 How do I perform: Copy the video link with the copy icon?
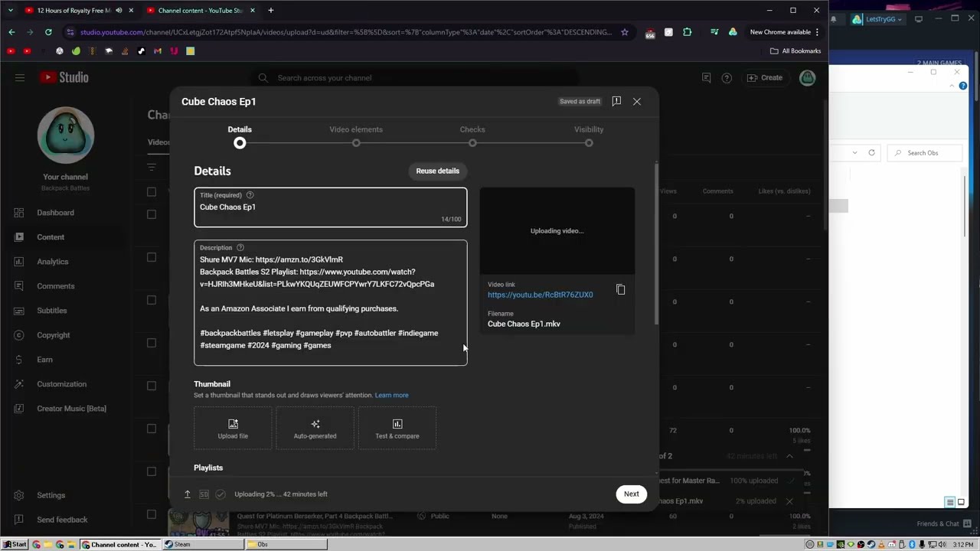(621, 290)
